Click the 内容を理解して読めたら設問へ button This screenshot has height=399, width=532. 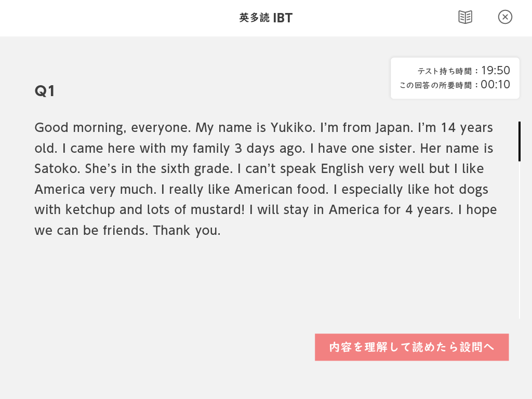[411, 347]
